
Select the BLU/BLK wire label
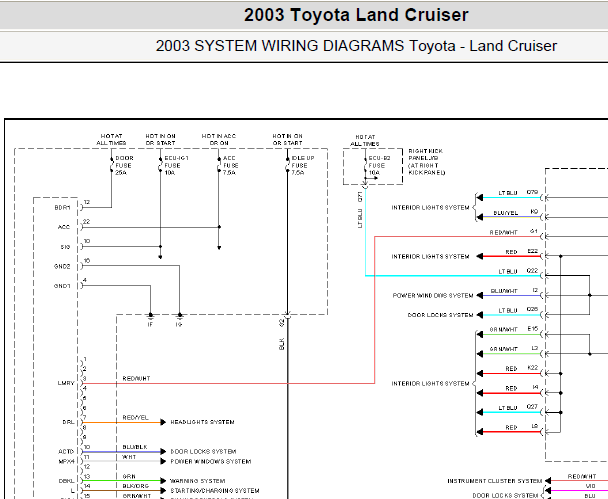coord(135,447)
